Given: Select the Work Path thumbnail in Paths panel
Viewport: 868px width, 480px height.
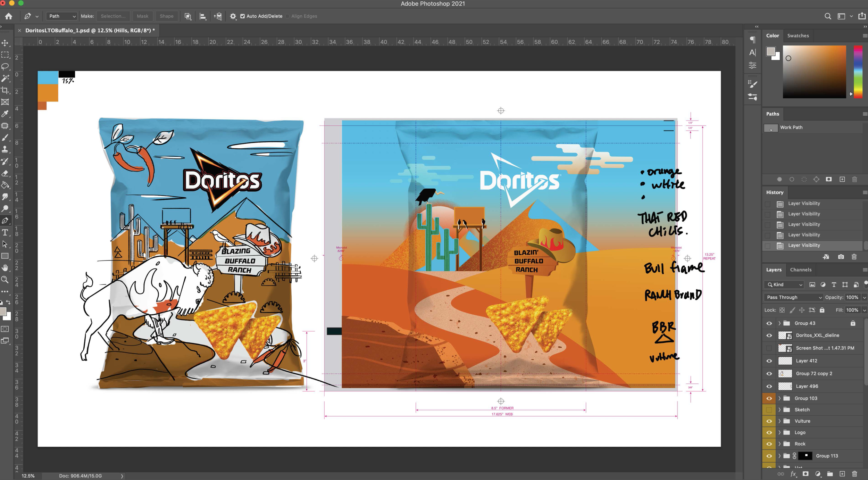Looking at the screenshot, I should [771, 127].
